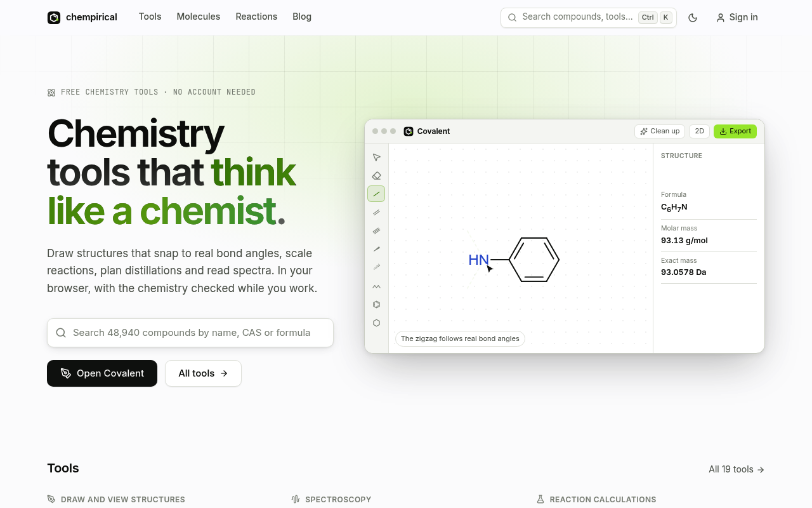The width and height of the screenshot is (812, 508).
Task: Click the Spectroscopy section heading
Action: click(x=338, y=500)
